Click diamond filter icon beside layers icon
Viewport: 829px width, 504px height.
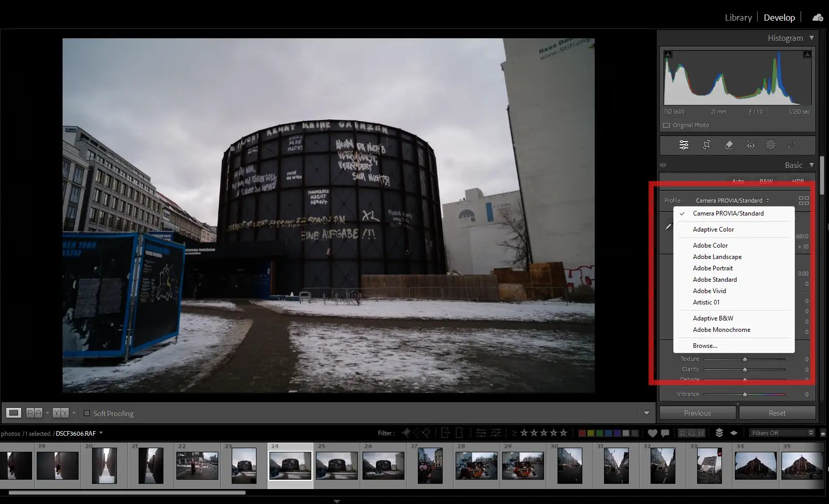point(733,433)
